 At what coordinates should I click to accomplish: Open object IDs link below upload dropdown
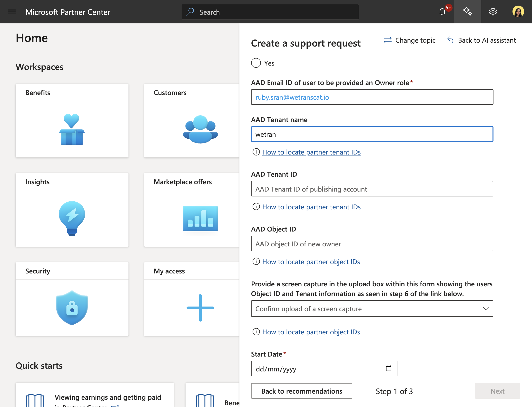point(311,332)
